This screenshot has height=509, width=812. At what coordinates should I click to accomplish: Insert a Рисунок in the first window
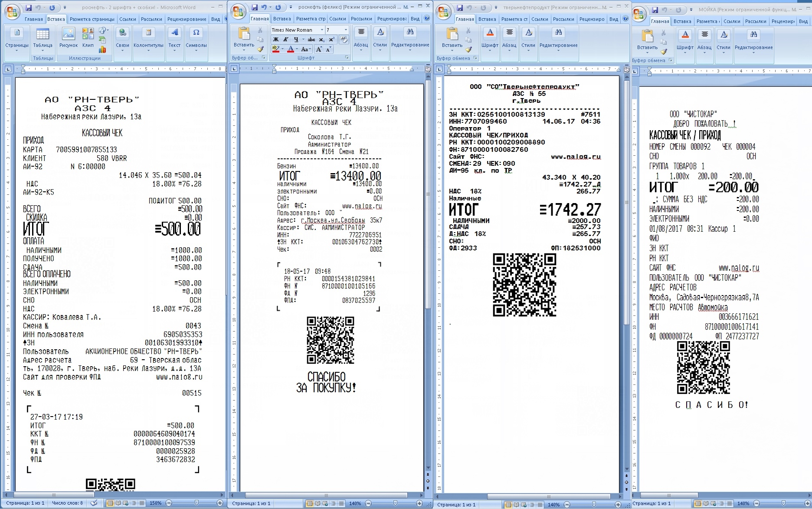(x=69, y=39)
